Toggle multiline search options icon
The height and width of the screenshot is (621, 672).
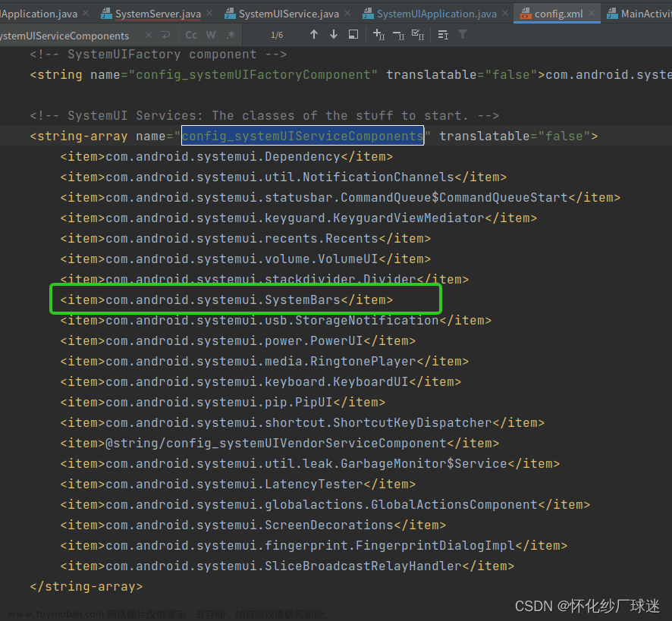coord(443,35)
